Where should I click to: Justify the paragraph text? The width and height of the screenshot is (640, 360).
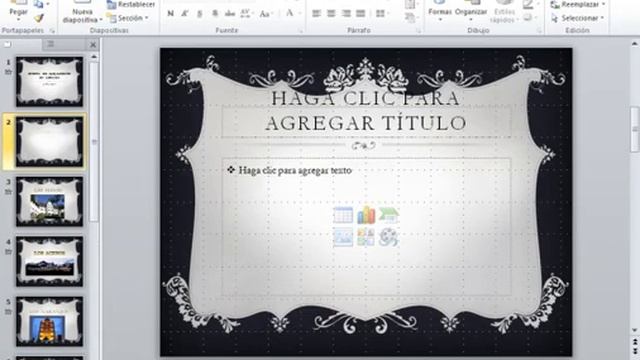(360, 14)
